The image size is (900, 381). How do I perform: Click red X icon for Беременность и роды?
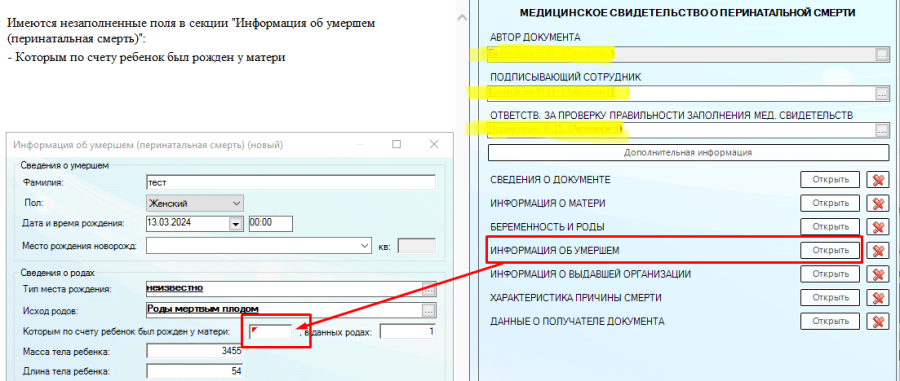(878, 227)
